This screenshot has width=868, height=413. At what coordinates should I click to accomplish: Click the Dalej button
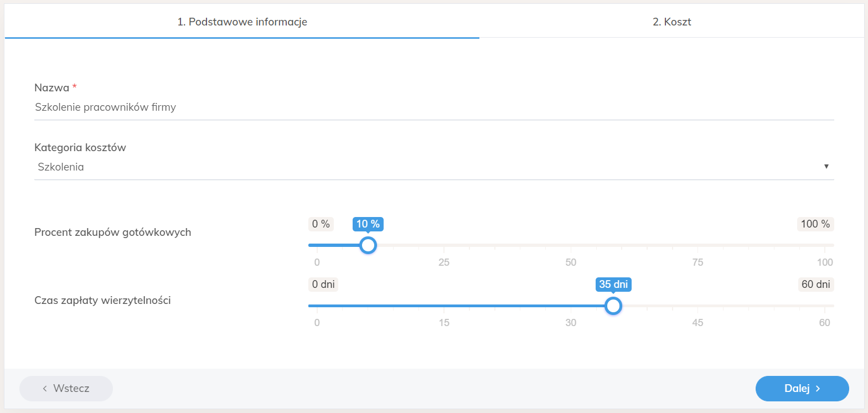802,389
